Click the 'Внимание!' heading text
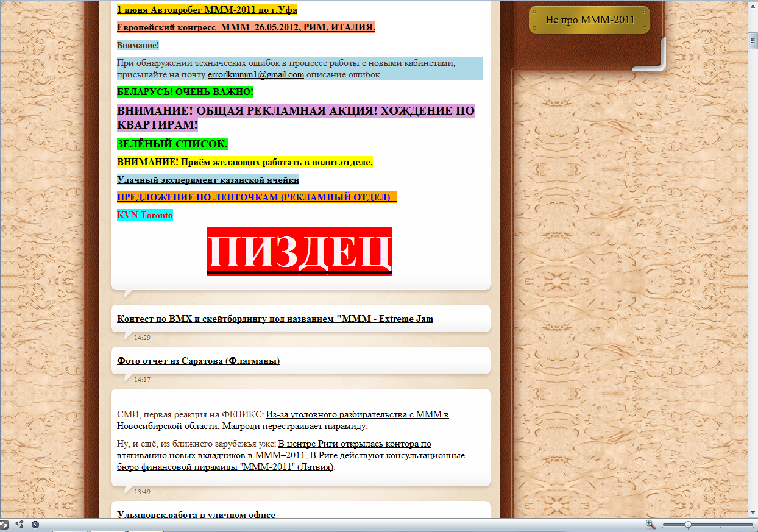 [x=138, y=45]
